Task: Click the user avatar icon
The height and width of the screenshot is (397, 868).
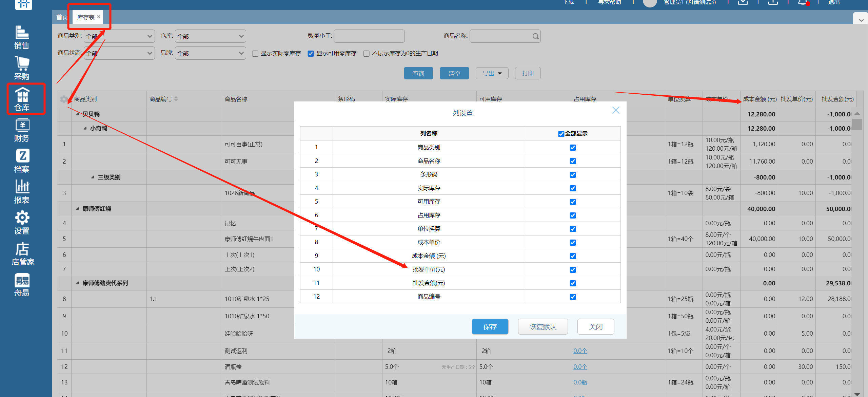Action: tap(650, 2)
